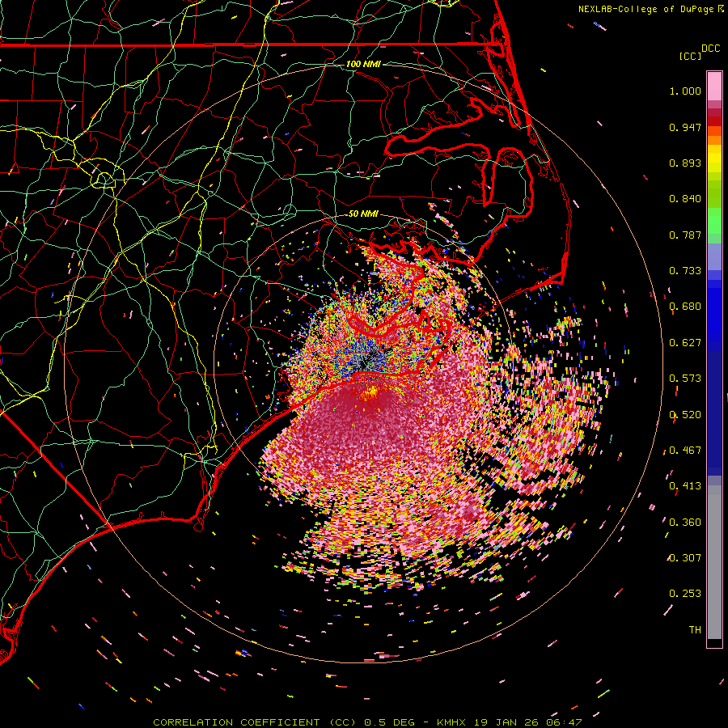The width and height of the screenshot is (728, 728).
Task: Pick the gray band in the color bar
Action: [714, 562]
